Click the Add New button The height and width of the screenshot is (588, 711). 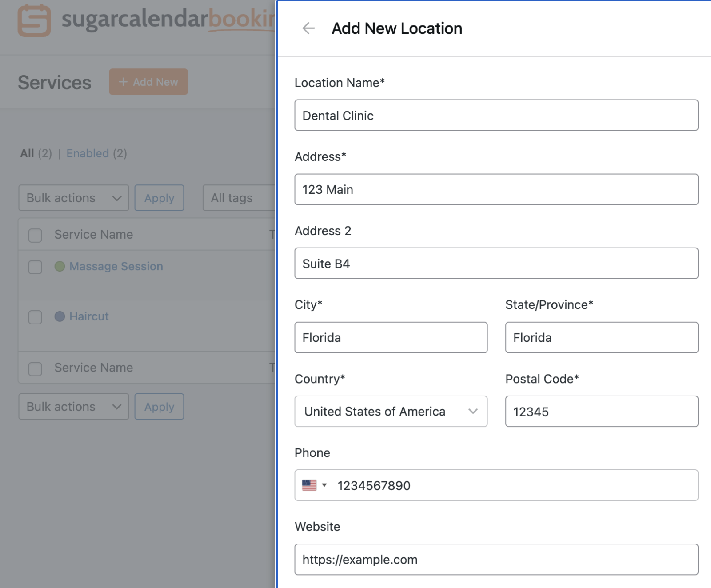point(148,82)
